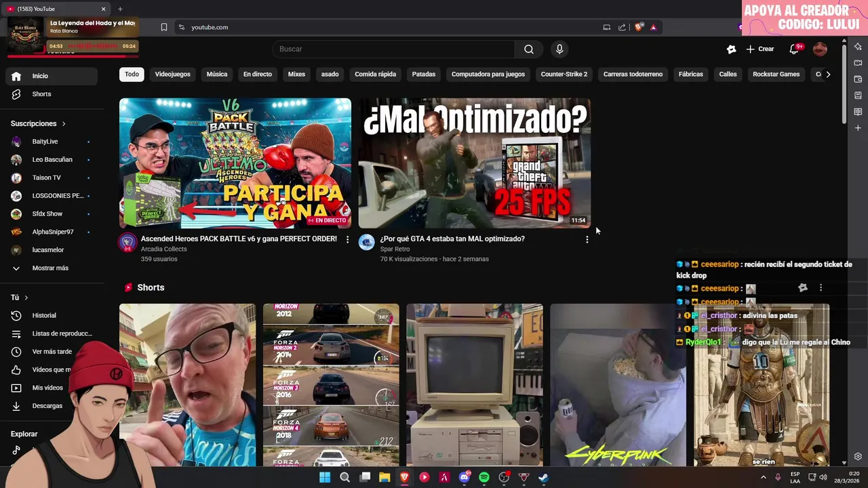Click the Crear button
This screenshot has height=488, width=868.
[760, 49]
